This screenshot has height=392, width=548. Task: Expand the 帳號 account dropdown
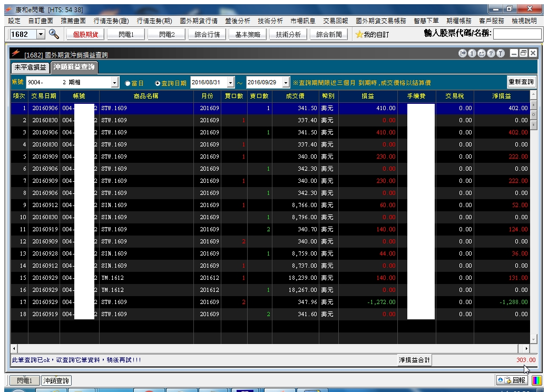click(x=115, y=82)
